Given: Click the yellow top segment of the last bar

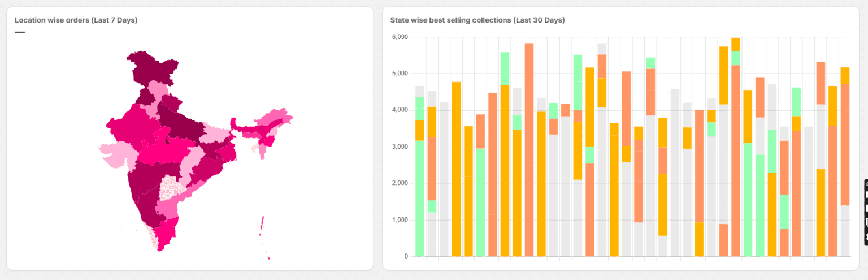Looking at the screenshot, I should tap(845, 75).
